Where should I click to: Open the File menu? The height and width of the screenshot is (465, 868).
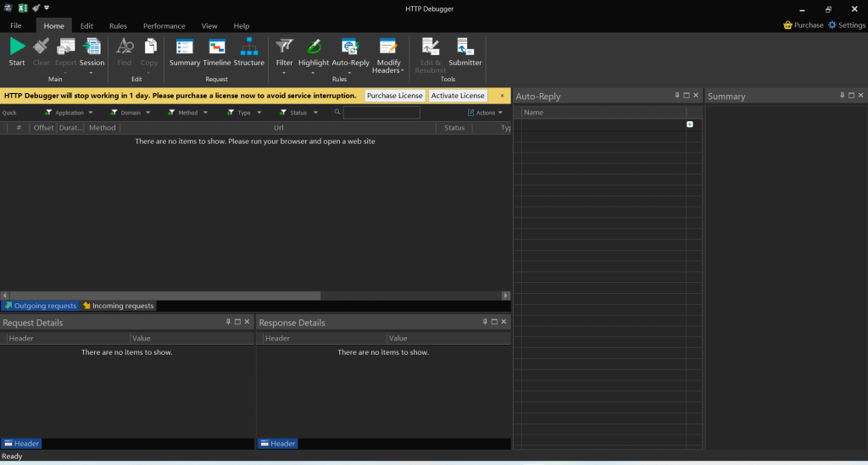click(16, 25)
